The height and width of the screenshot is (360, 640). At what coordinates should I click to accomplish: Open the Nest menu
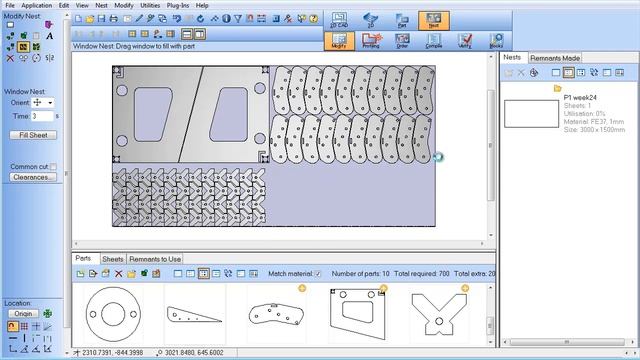point(101,5)
